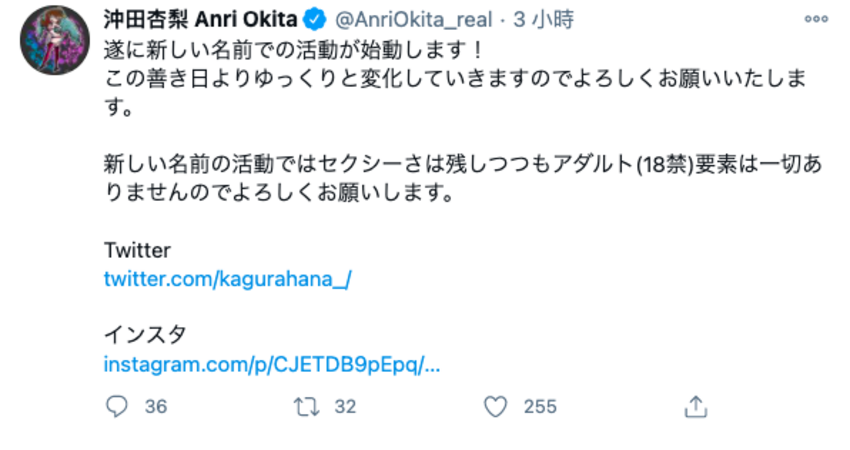The height and width of the screenshot is (450, 850).
Task: Open the three-dot more options menu
Action: click(x=816, y=20)
